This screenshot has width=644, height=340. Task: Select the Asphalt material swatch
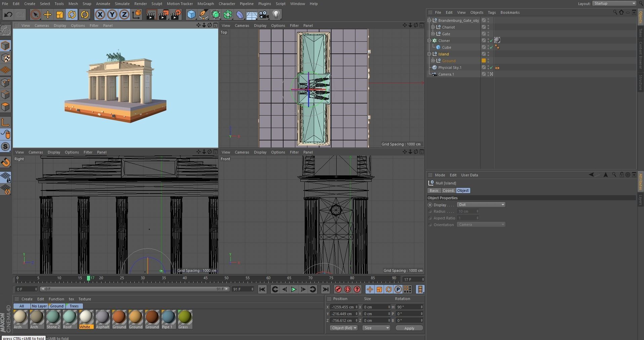coord(102,320)
